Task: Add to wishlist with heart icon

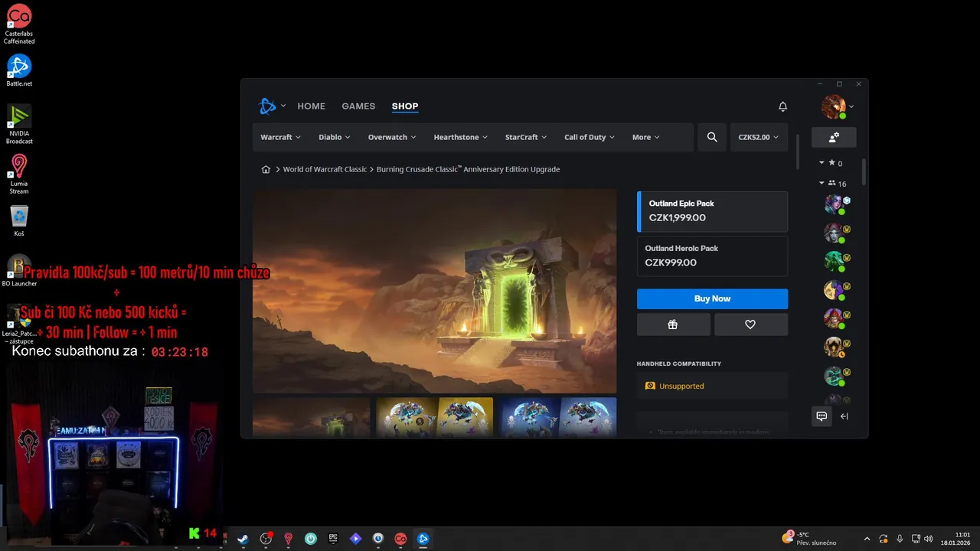Action: pos(750,324)
